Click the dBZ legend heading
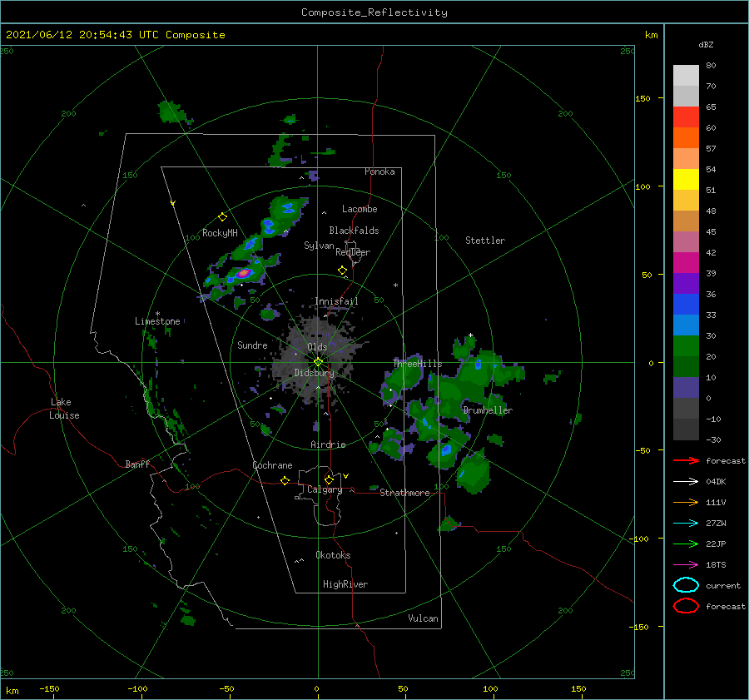749x700 pixels. [x=706, y=44]
